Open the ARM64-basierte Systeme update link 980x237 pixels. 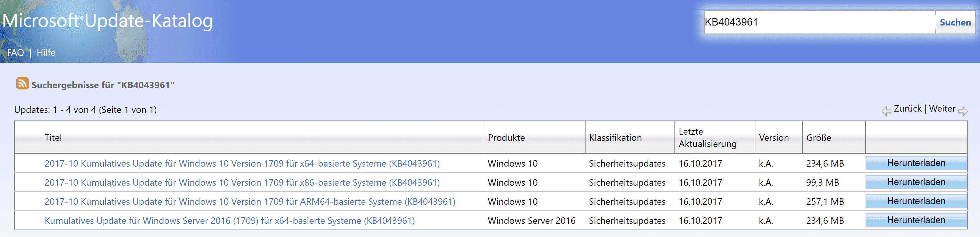(x=250, y=201)
